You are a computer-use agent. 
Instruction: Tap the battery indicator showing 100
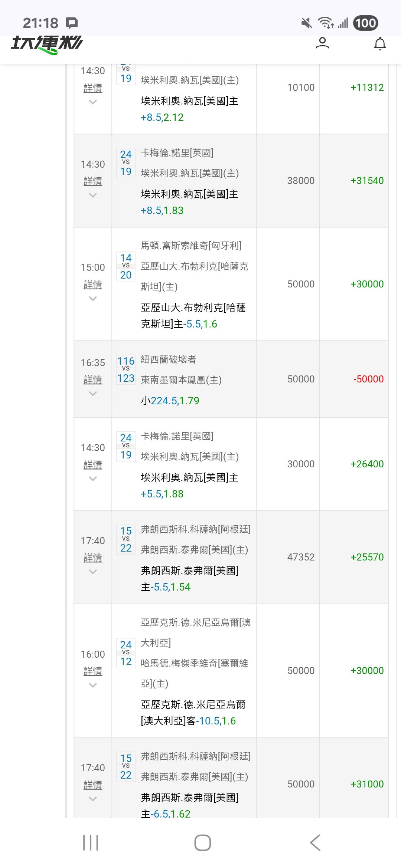[x=365, y=23]
